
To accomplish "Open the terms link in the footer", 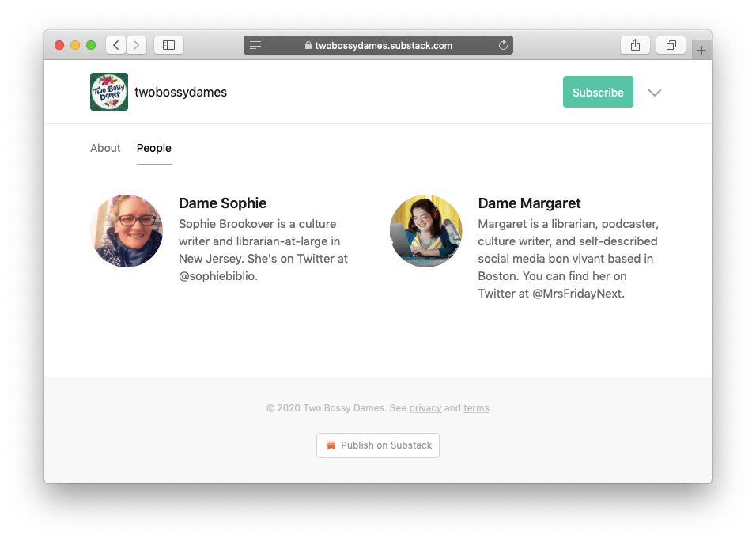I will pos(476,408).
